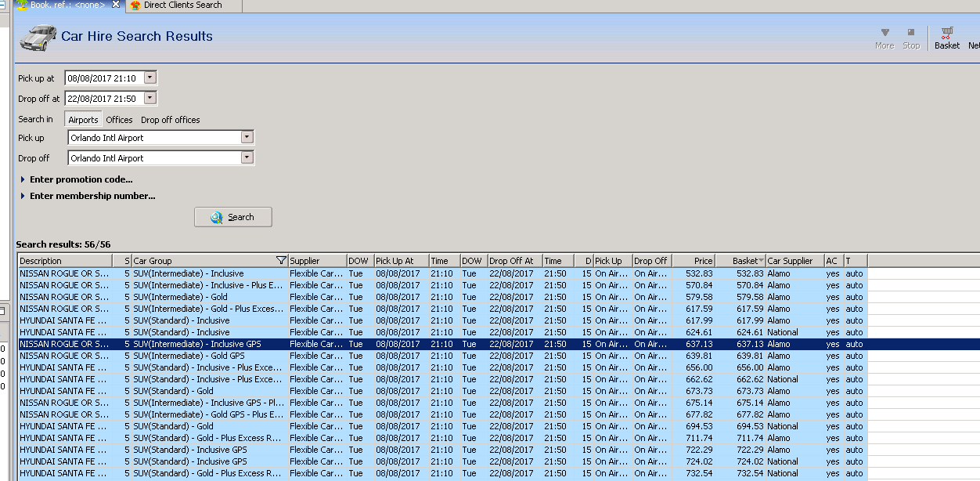The image size is (980, 481).
Task: Open Car Group column filter icon
Action: pos(281,261)
